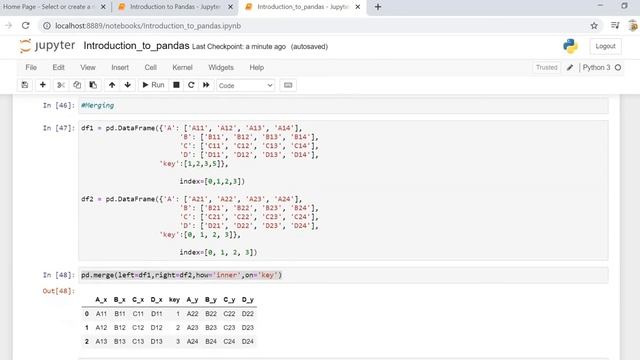Image resolution: width=640 pixels, height=360 pixels.
Task: Bookmark this page with the star
Action: pyautogui.click(x=594, y=26)
